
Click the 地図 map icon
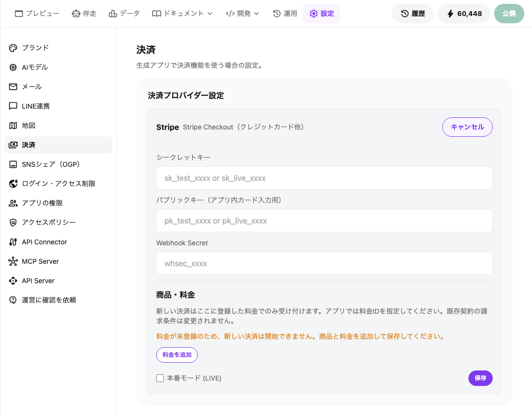click(x=13, y=126)
